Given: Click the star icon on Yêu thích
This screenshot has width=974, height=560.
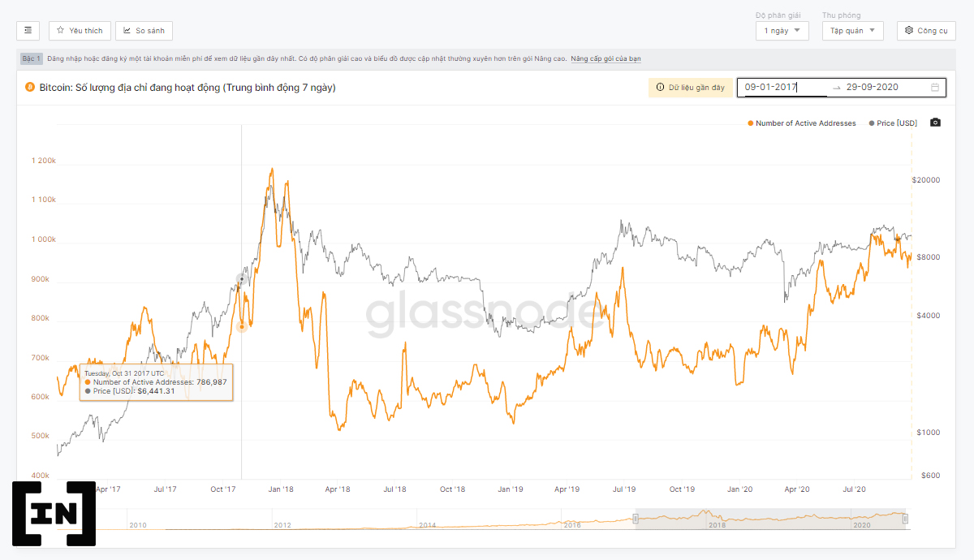Looking at the screenshot, I should point(61,31).
